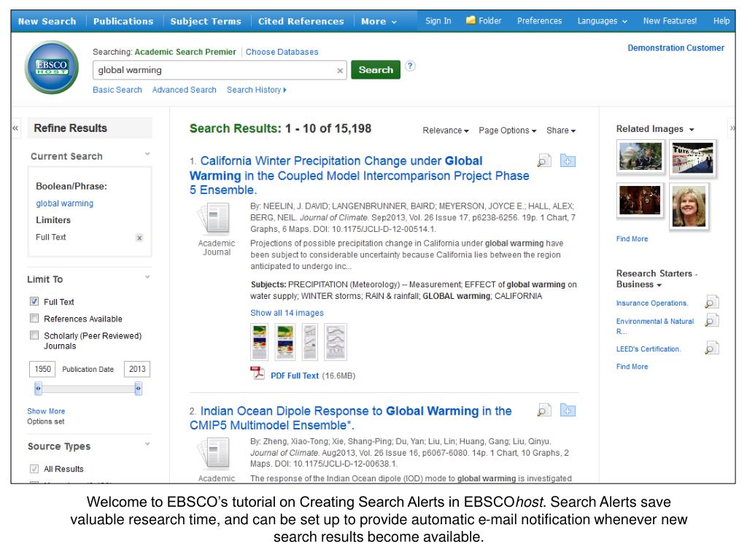Uncheck the Full Text checkbox
The image size is (747, 560).
click(x=34, y=301)
